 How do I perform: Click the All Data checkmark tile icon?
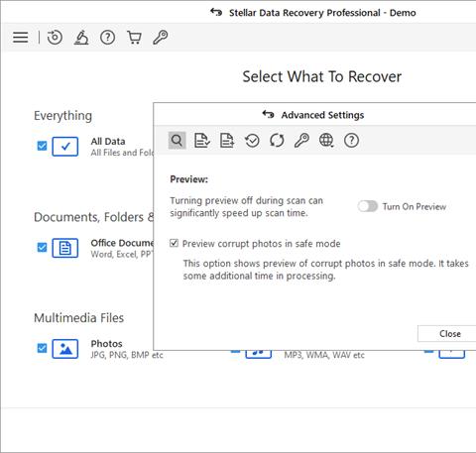(65, 147)
